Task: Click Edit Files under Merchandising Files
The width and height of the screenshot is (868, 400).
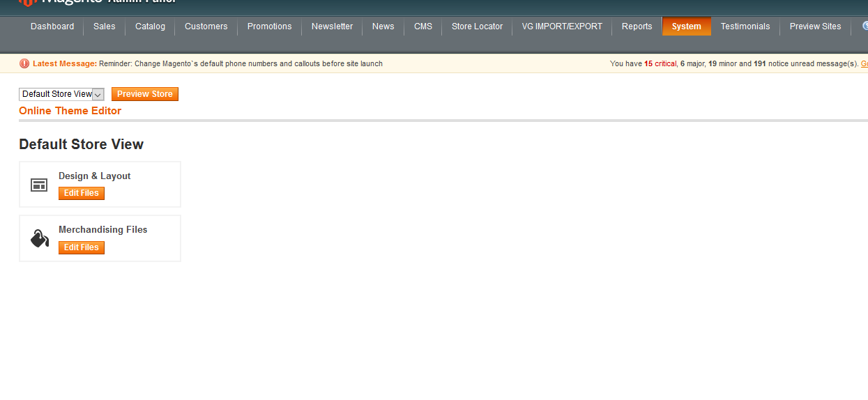Action: tap(82, 247)
